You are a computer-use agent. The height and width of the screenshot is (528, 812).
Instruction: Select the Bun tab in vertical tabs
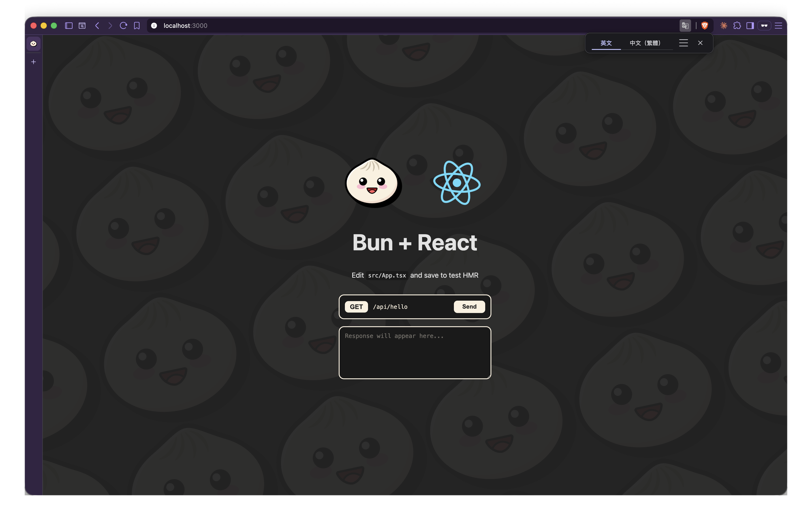click(x=34, y=44)
